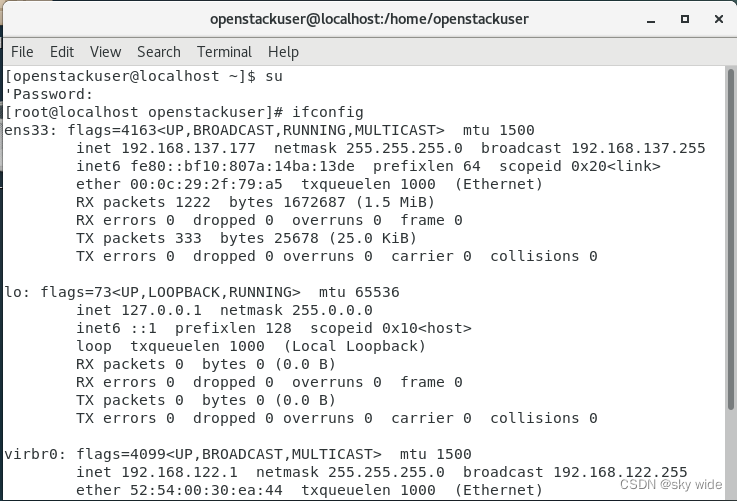Click bytes 1672687 (1.5 MiB) text
737x501 pixels.
tap(332, 202)
